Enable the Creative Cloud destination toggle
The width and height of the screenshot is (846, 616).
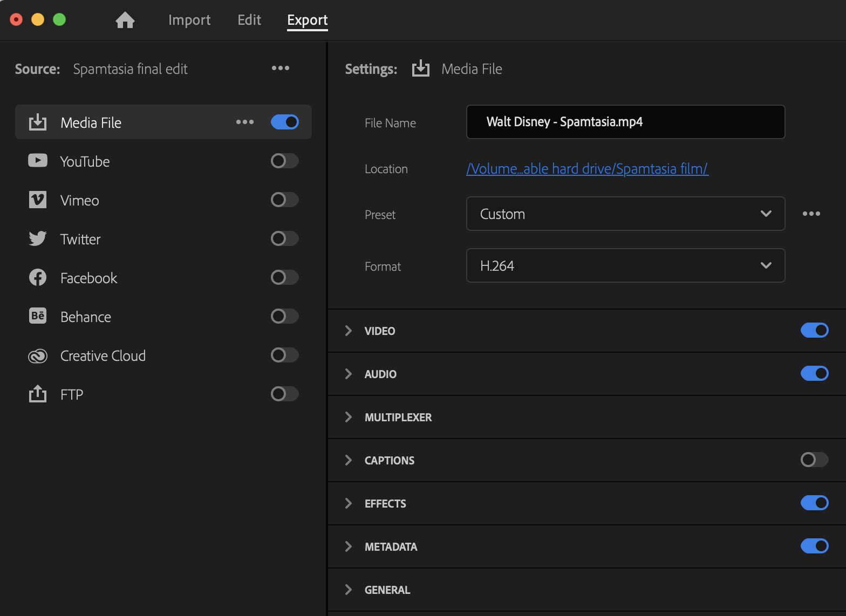(x=285, y=355)
